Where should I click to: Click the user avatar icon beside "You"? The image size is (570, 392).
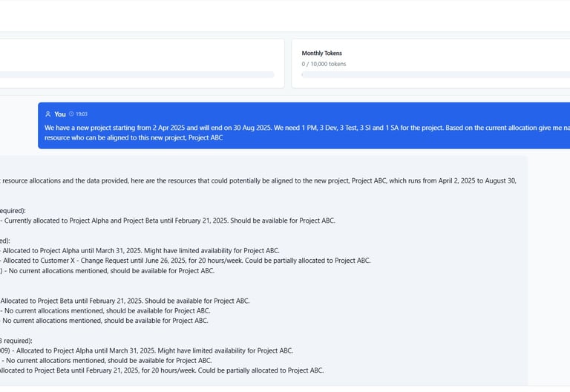tap(48, 114)
